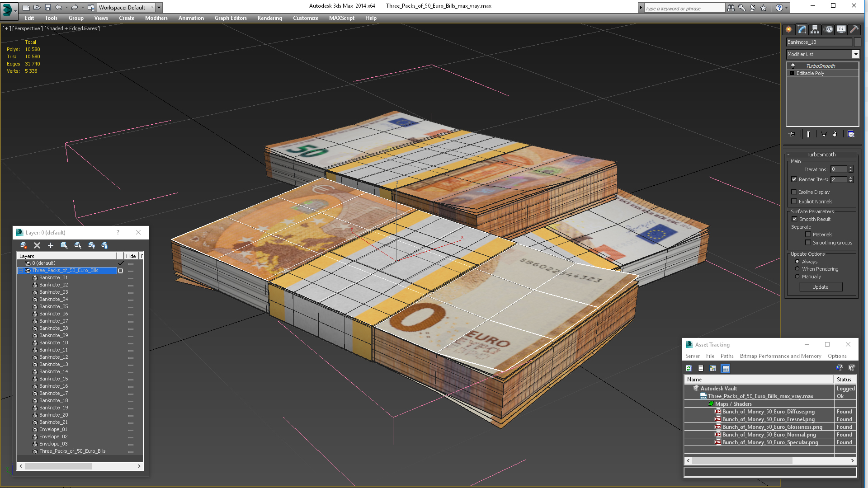Open Asset Tracking Paths menu

pos(727,356)
